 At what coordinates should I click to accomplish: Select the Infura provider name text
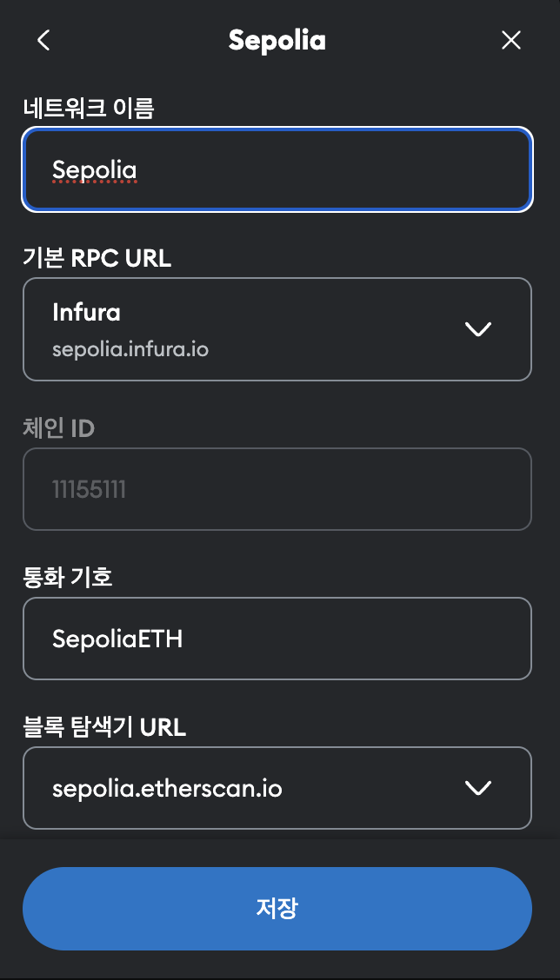[86, 312]
